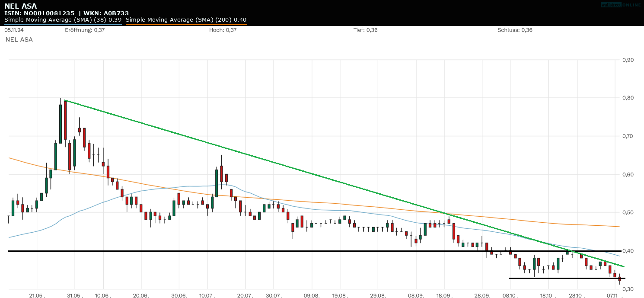Click the 20.07. date axis label

coord(245,295)
